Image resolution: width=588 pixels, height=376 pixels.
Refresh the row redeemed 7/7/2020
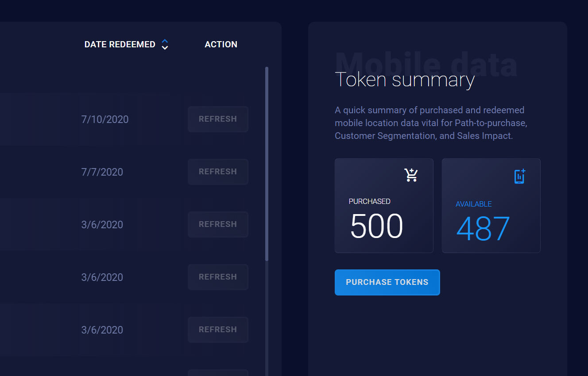[x=218, y=172]
